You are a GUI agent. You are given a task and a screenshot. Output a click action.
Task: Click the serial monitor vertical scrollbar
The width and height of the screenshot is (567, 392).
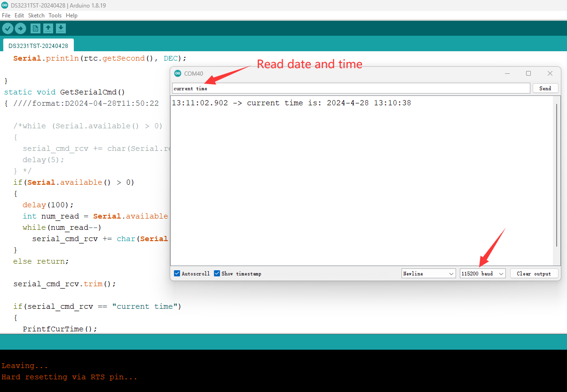557,175
